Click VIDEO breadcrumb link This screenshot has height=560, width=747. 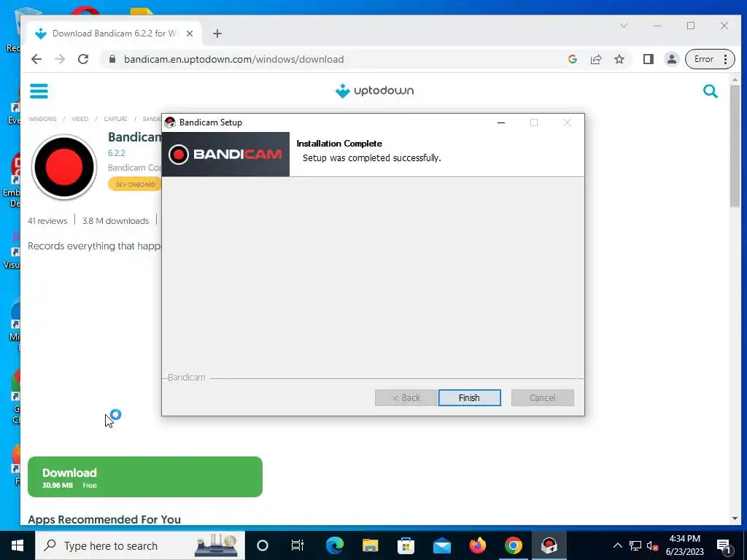click(x=80, y=119)
